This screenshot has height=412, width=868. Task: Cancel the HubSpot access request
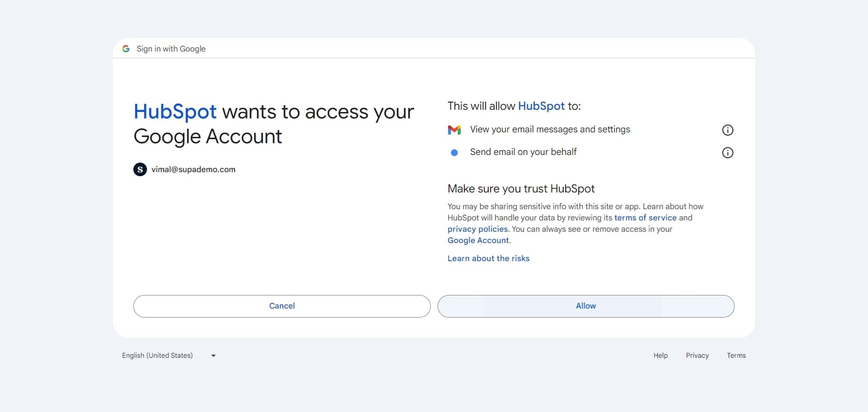(x=281, y=306)
